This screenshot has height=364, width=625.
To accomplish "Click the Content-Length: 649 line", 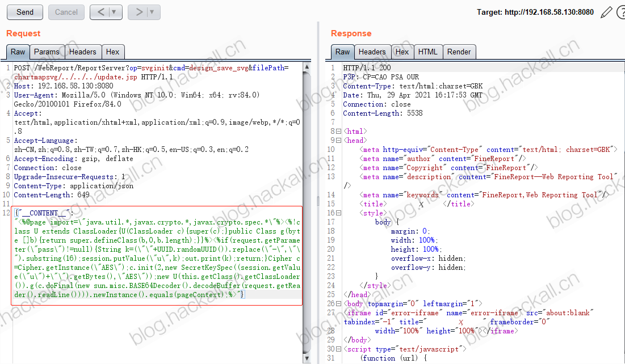I will click(52, 195).
